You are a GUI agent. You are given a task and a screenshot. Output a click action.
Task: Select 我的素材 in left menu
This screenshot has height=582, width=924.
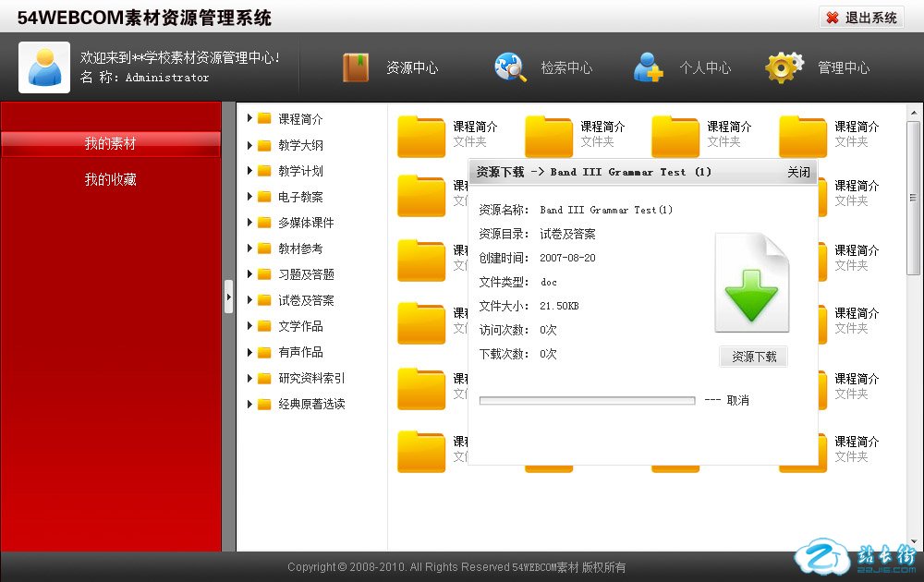(111, 144)
